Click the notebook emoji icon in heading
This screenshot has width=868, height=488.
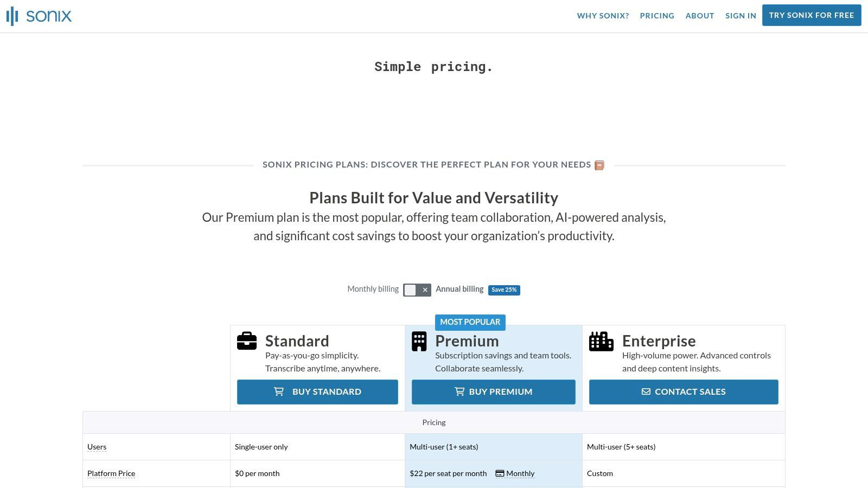click(x=599, y=165)
